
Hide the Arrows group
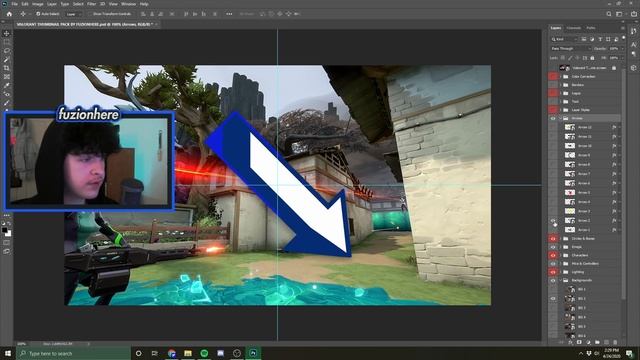553,118
